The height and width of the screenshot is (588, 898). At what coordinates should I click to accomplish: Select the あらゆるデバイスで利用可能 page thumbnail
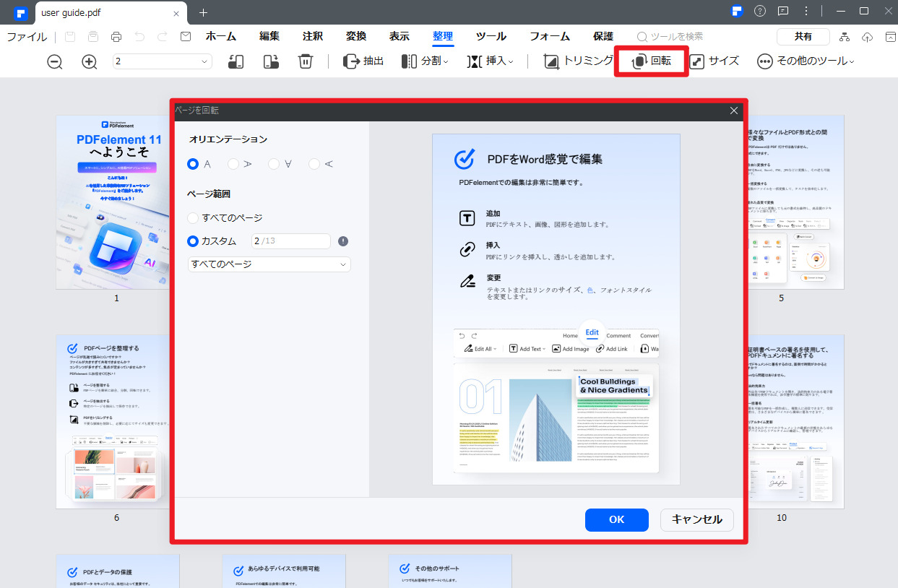(284, 571)
